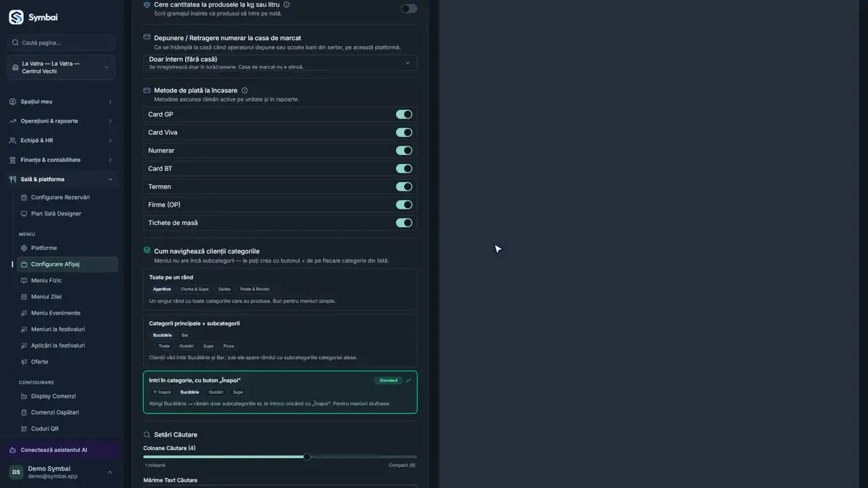Screen dimensions: 868x488
Task: Expand the Echipă & HR section
Action: click(61, 140)
